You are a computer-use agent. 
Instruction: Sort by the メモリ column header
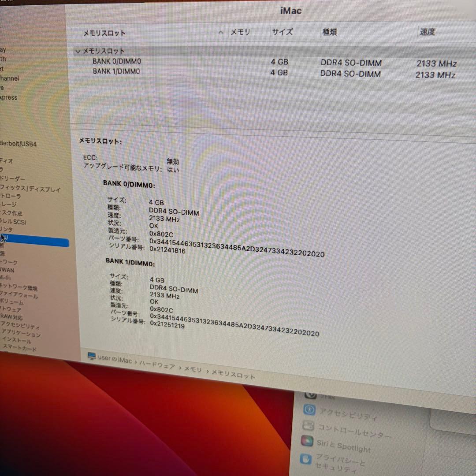(x=240, y=32)
